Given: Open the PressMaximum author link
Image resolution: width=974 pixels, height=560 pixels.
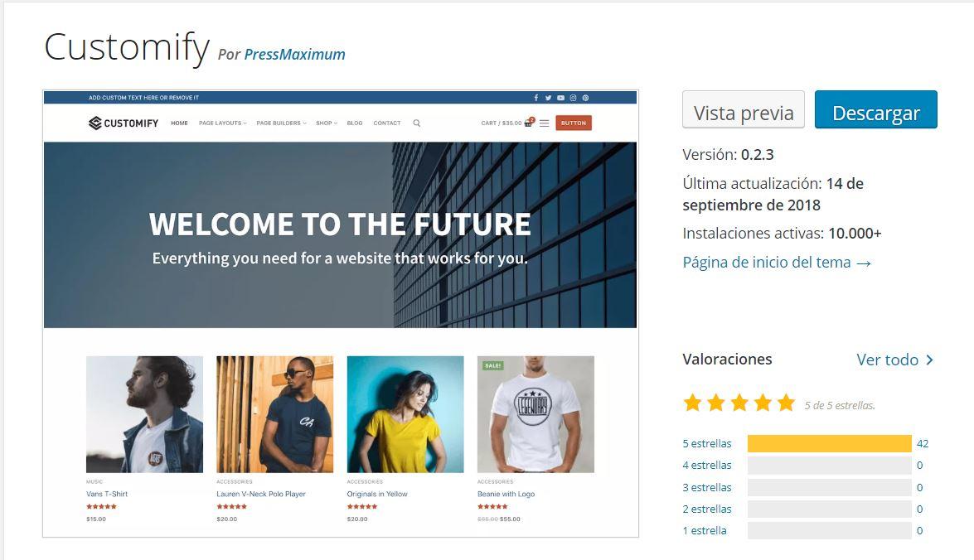Looking at the screenshot, I should click(294, 55).
